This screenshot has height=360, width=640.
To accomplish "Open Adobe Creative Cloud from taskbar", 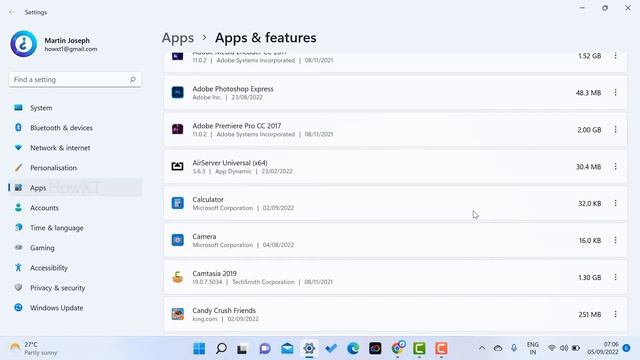I will pyautogui.click(x=375, y=349).
